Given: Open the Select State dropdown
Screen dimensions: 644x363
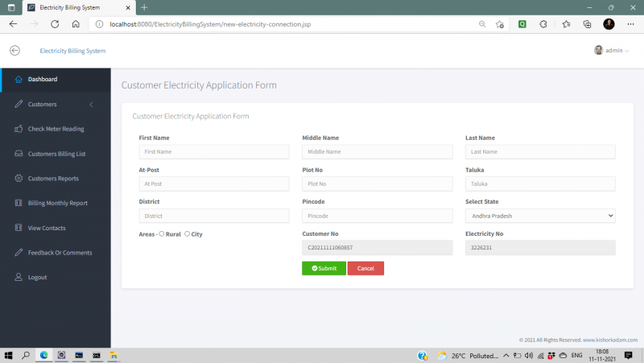Looking at the screenshot, I should click(x=540, y=216).
